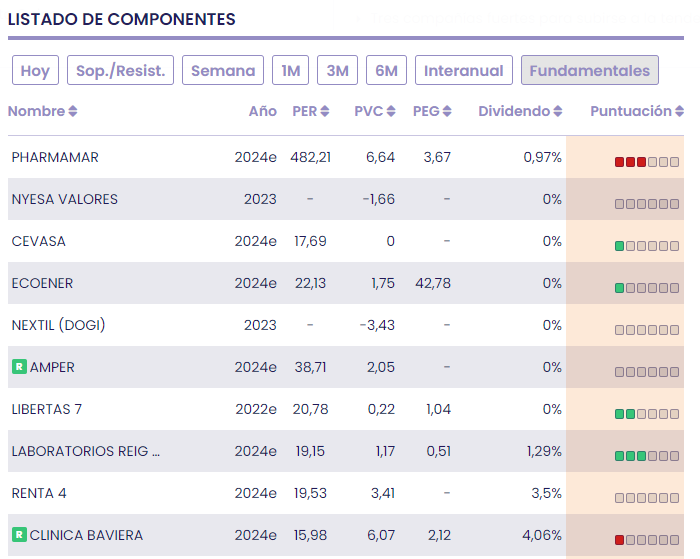The height and width of the screenshot is (559, 700).
Task: Select the Sop./Resist. tab
Action: point(121,71)
